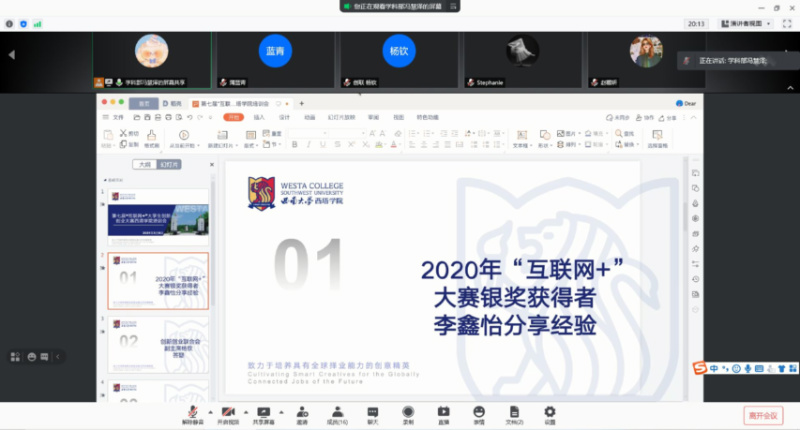Start recording with the Record icon
800x430 pixels.
pyautogui.click(x=408, y=412)
